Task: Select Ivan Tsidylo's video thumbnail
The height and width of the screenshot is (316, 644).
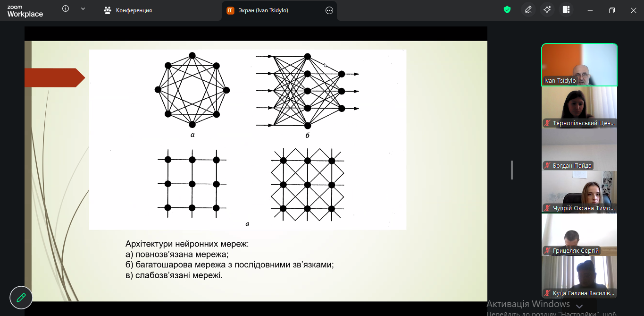Action: 579,65
